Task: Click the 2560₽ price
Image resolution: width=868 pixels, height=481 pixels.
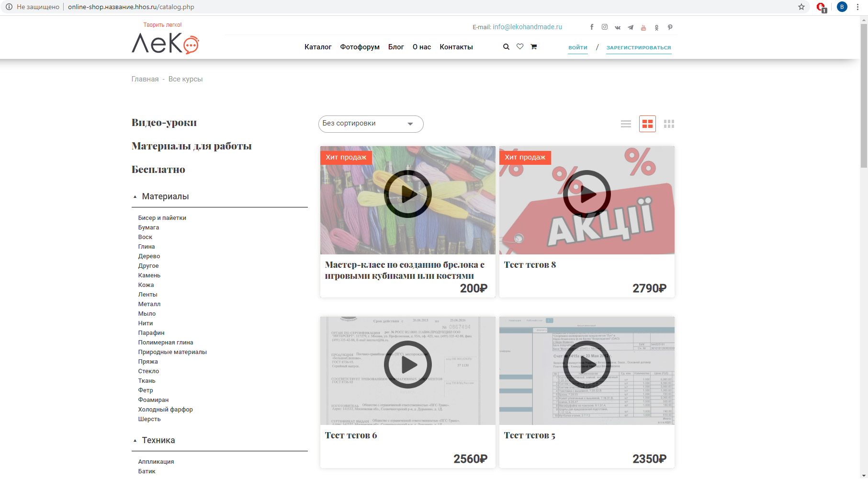Action: pos(471,459)
